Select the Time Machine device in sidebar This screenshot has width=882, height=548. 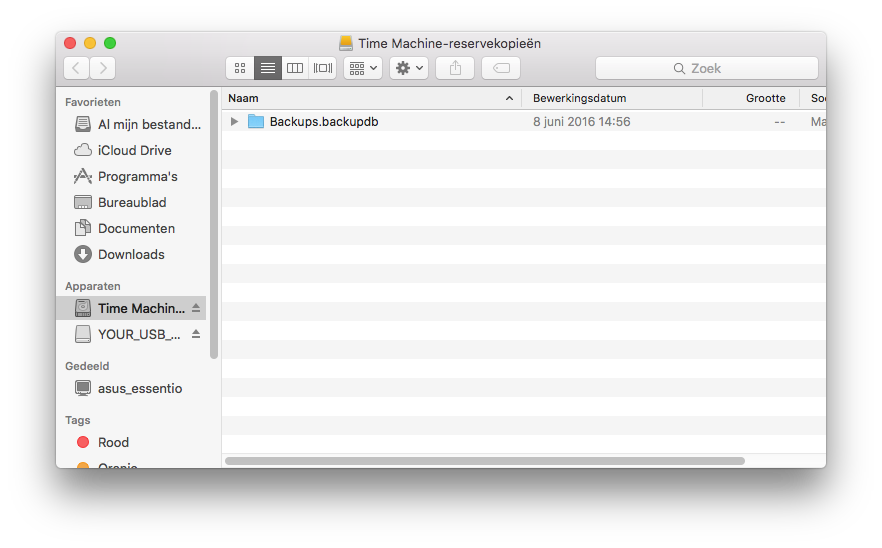130,308
